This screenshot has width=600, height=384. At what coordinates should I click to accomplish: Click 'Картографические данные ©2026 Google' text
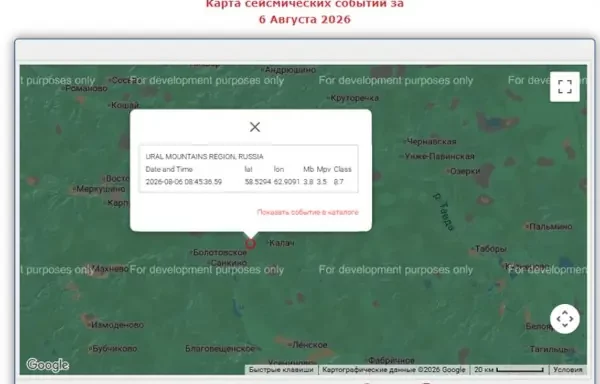point(394,370)
